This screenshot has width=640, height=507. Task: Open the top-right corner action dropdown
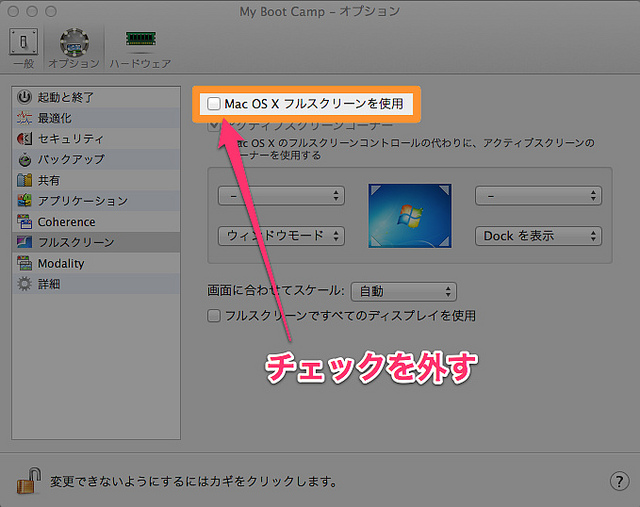[538, 196]
